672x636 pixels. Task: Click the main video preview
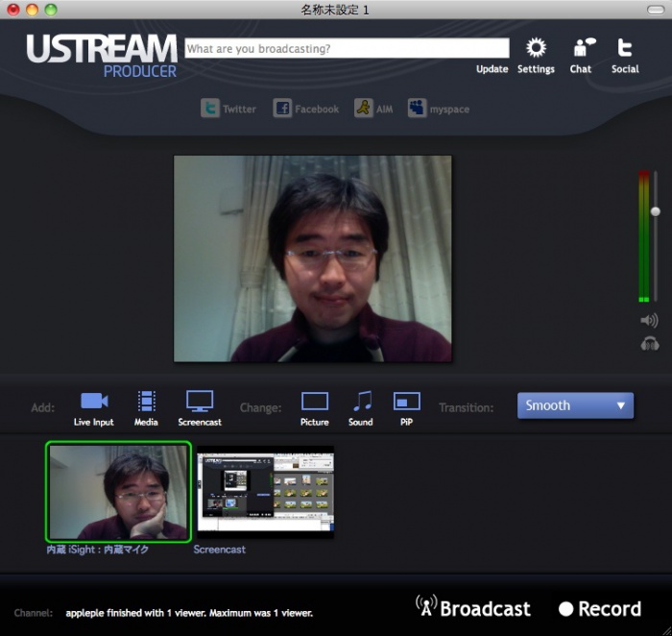click(x=312, y=258)
